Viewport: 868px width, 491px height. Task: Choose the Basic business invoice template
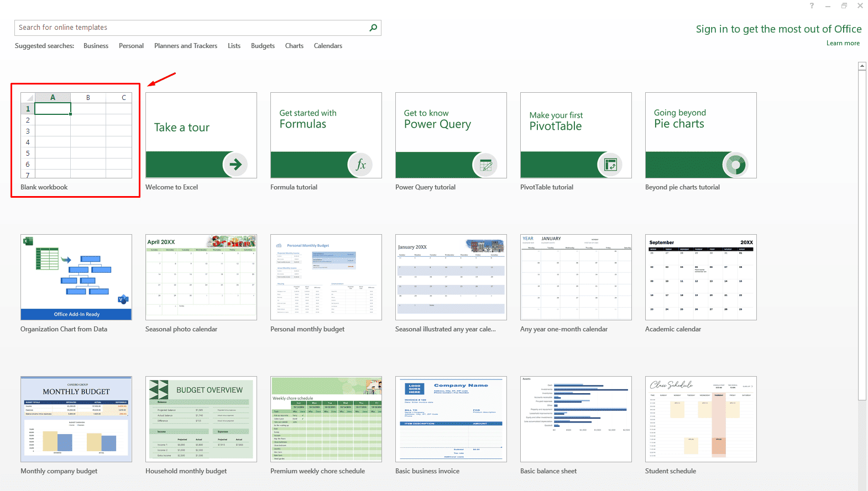451,419
